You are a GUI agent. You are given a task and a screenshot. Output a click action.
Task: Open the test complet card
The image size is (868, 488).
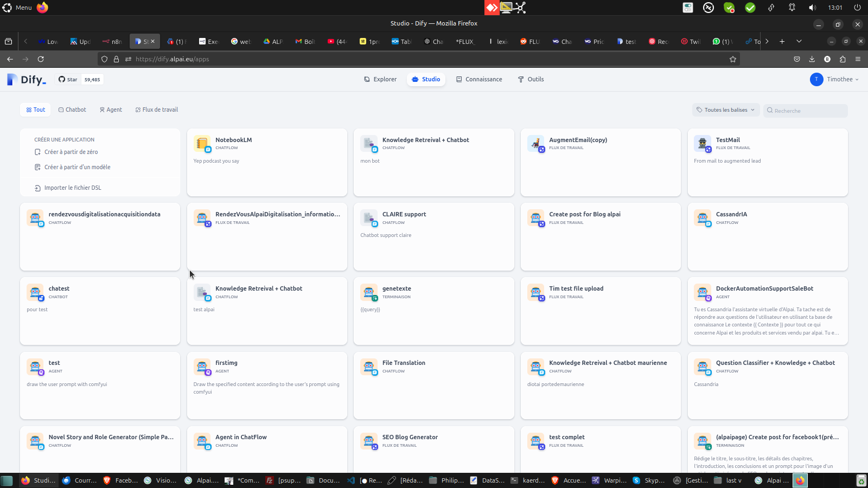coord(601,449)
